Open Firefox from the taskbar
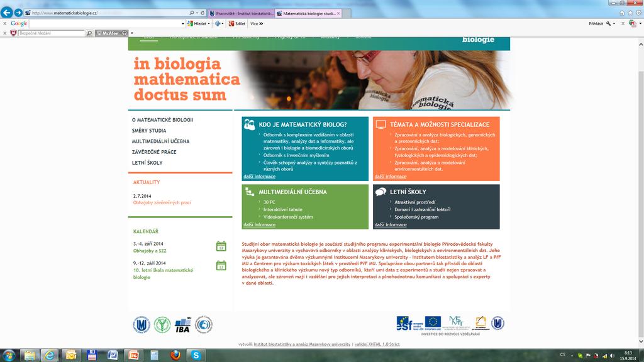Image resolution: width=644 pixels, height=362 pixels. [x=175, y=355]
